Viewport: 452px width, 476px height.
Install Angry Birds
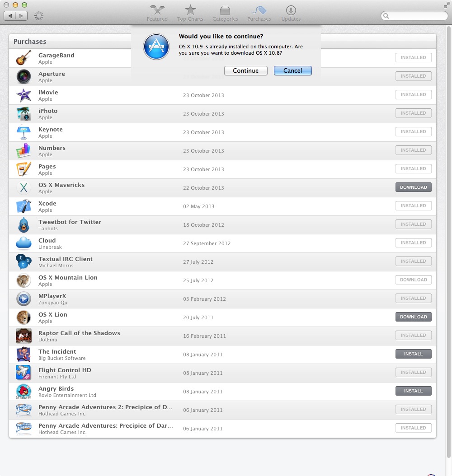(x=414, y=391)
